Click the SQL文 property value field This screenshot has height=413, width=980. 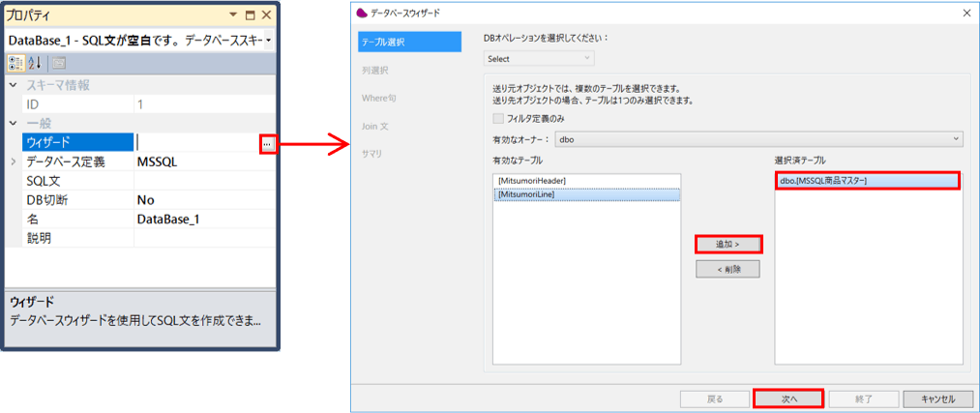[203, 181]
